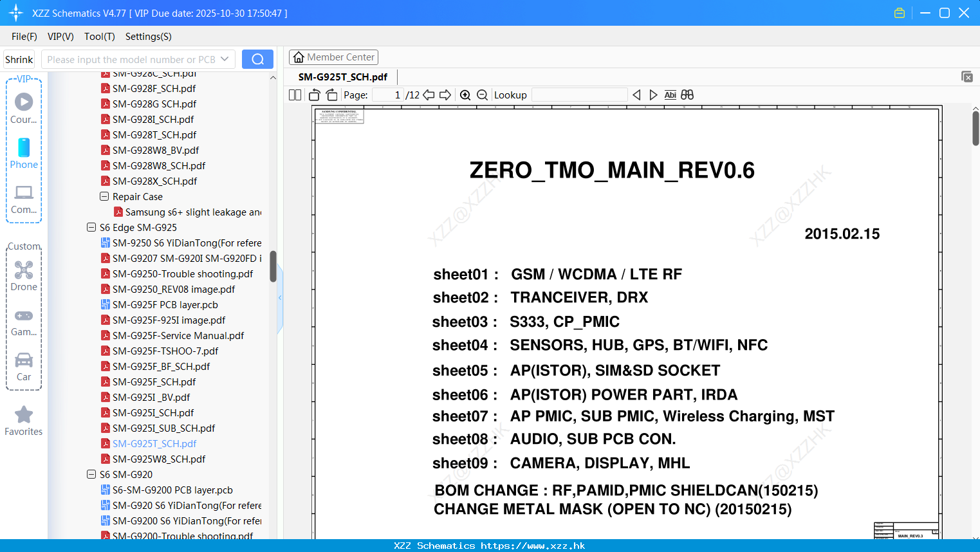Rotate the page clockwise

click(332, 95)
